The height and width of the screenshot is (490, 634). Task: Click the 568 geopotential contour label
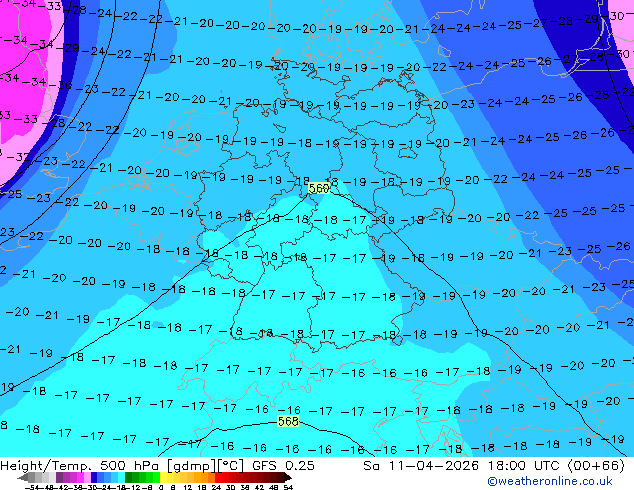pyautogui.click(x=288, y=421)
